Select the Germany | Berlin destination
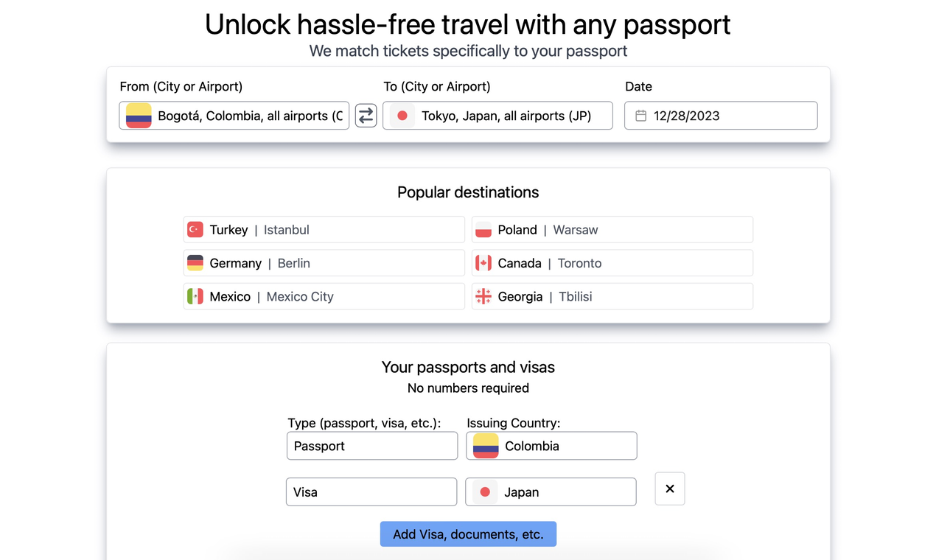Viewport: 936px width, 560px height. 324,262
